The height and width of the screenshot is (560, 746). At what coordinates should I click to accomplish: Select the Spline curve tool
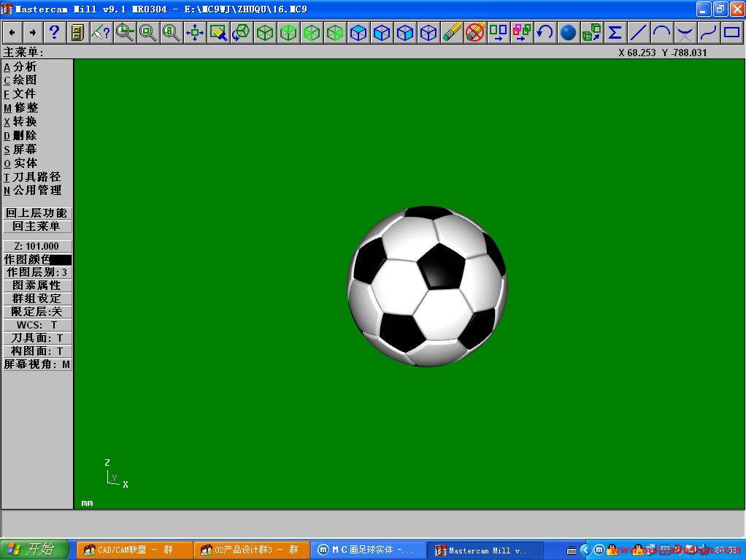click(x=709, y=32)
